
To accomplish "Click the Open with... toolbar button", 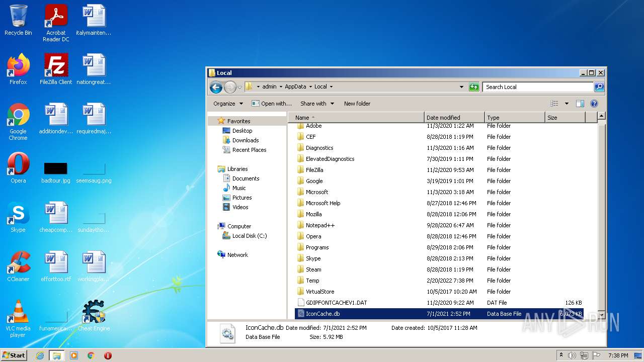I will [271, 104].
